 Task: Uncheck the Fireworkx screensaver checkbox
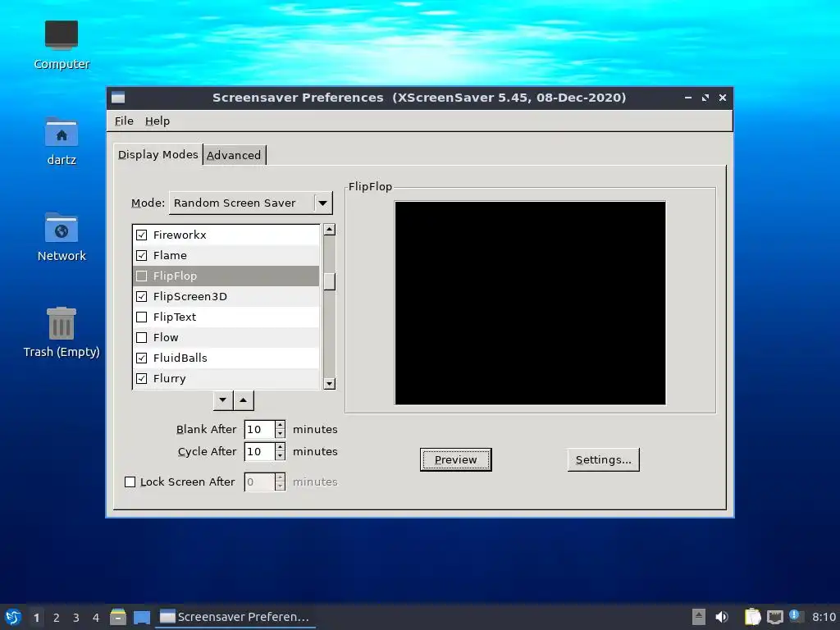(x=141, y=235)
